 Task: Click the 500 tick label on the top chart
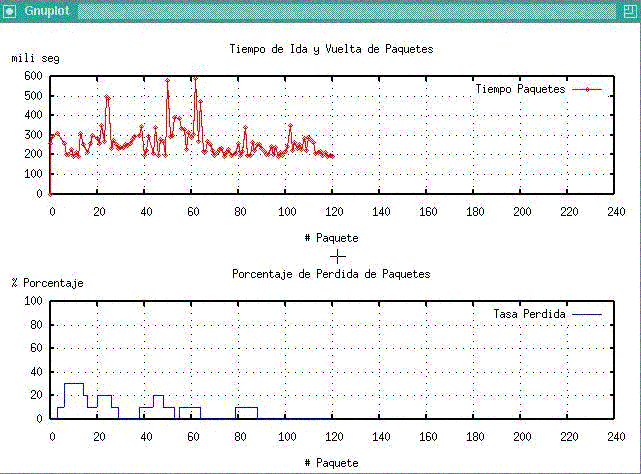click(34, 96)
